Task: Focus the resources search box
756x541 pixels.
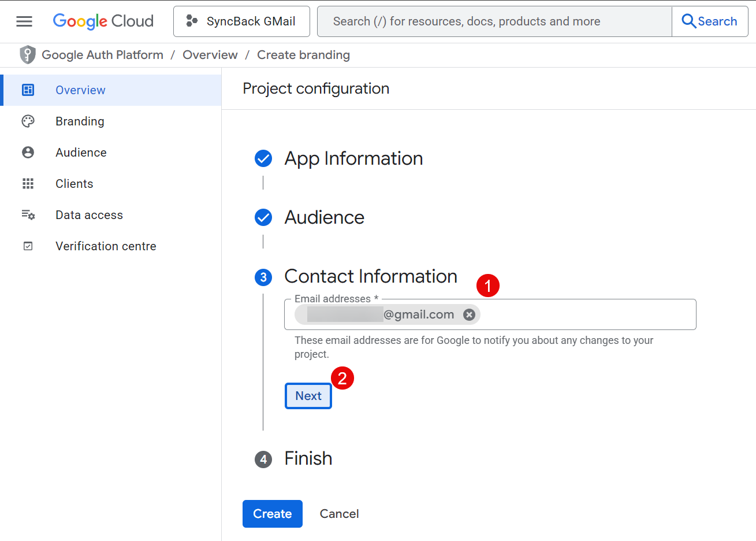Action: coord(494,21)
